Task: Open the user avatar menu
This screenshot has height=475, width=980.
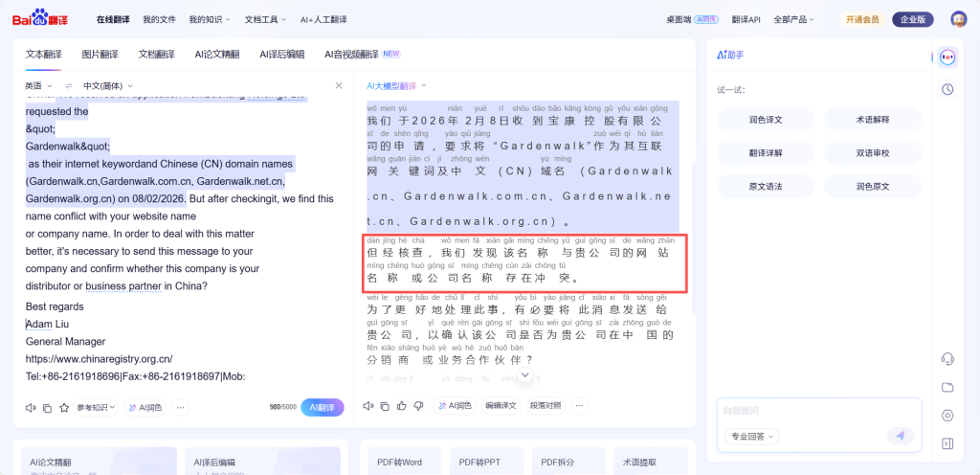Action: (958, 19)
